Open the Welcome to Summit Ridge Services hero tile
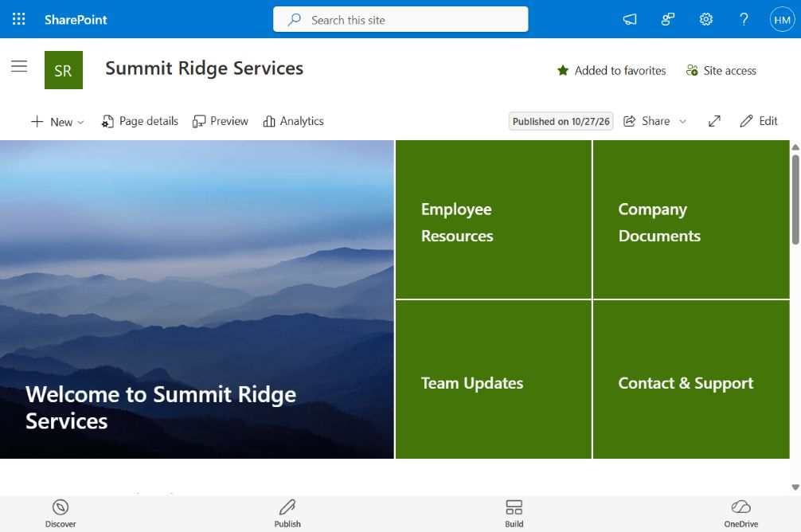This screenshot has height=532, width=801. [197, 299]
